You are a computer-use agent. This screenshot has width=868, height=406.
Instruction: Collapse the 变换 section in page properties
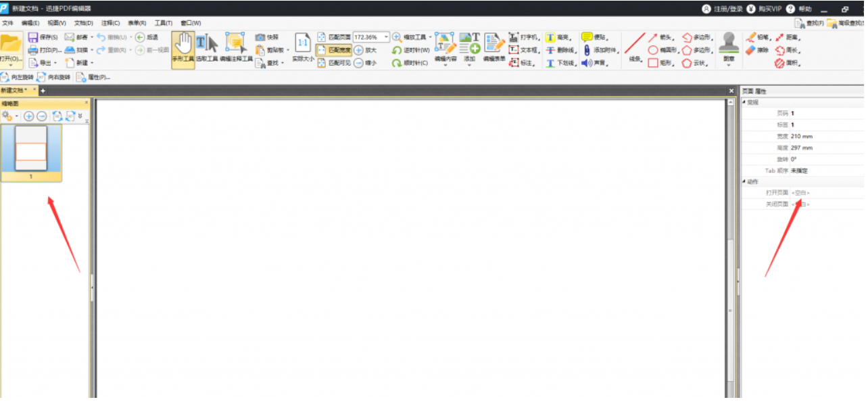tap(744, 101)
